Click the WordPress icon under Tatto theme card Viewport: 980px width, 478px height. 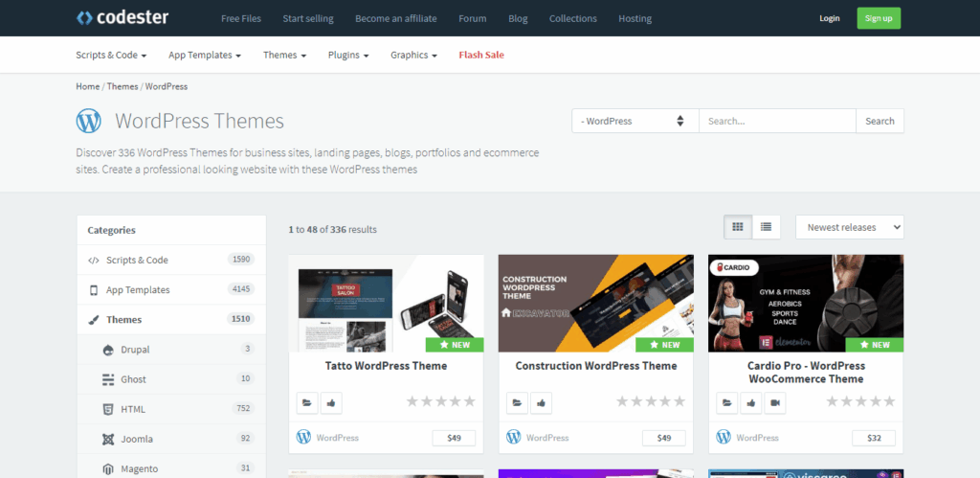click(x=304, y=437)
